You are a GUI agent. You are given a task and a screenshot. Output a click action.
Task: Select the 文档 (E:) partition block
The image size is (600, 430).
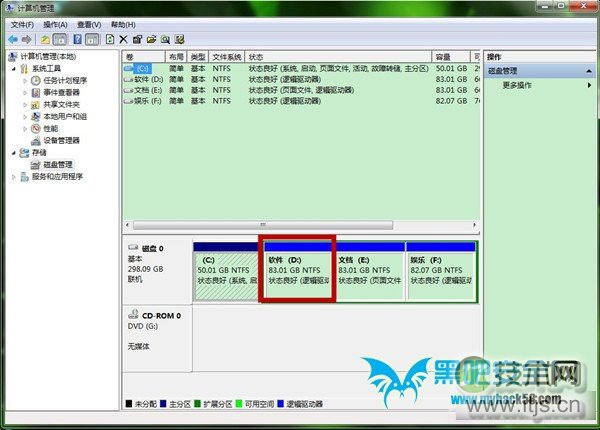(x=370, y=271)
